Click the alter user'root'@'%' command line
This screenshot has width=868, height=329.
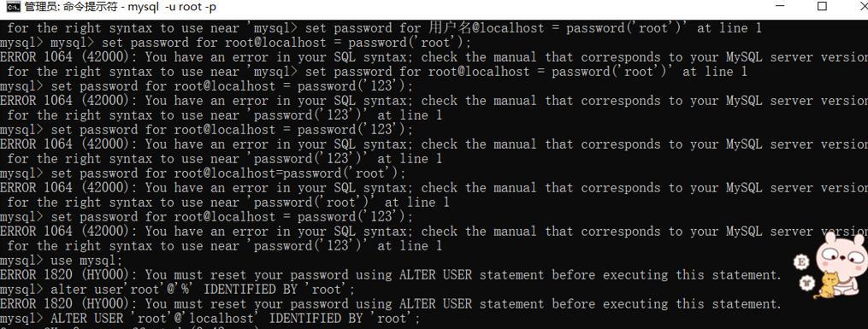click(x=177, y=289)
